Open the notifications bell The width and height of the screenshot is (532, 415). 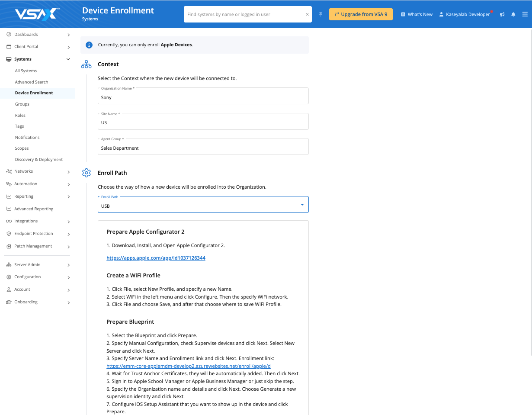pyautogui.click(x=513, y=14)
